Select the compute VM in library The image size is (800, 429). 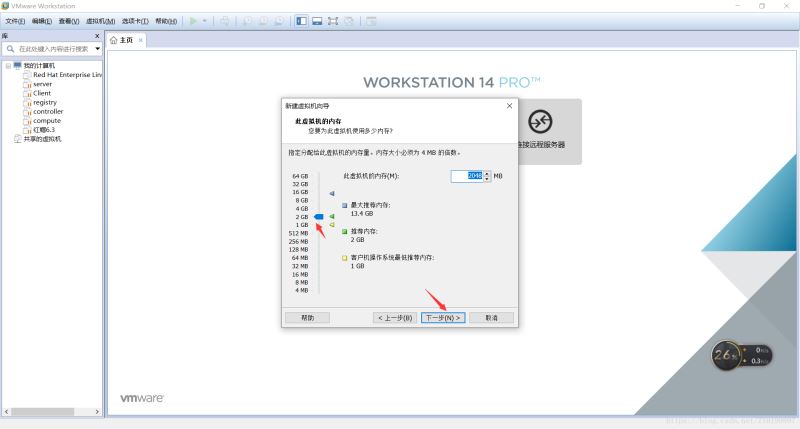pyautogui.click(x=47, y=121)
